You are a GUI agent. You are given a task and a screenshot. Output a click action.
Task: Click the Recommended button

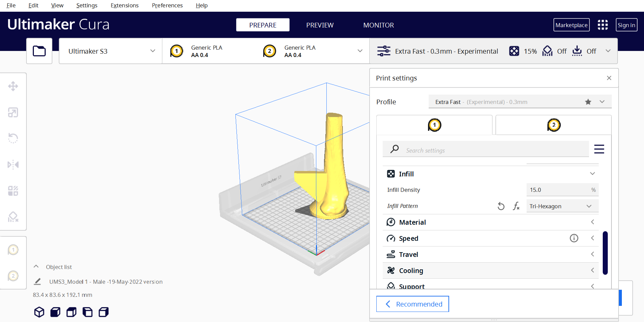pos(413,304)
